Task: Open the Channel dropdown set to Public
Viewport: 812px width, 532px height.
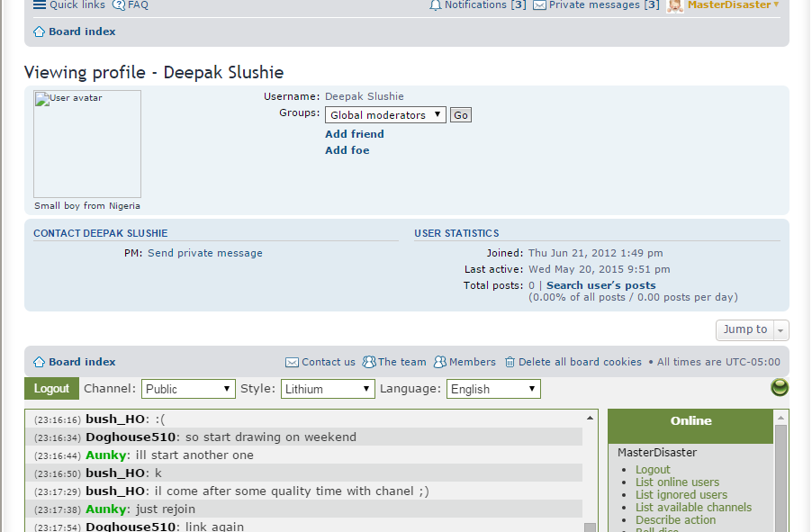Action: point(188,389)
